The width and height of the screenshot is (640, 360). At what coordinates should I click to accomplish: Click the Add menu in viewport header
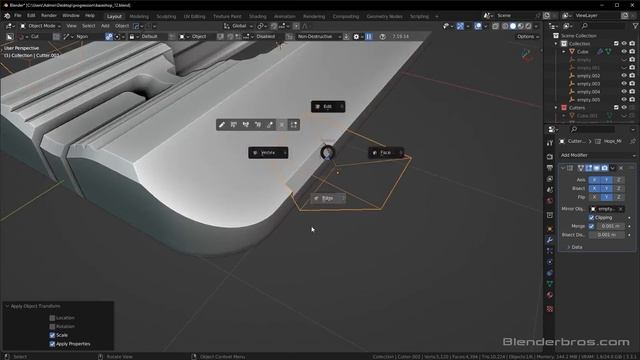click(x=105, y=26)
